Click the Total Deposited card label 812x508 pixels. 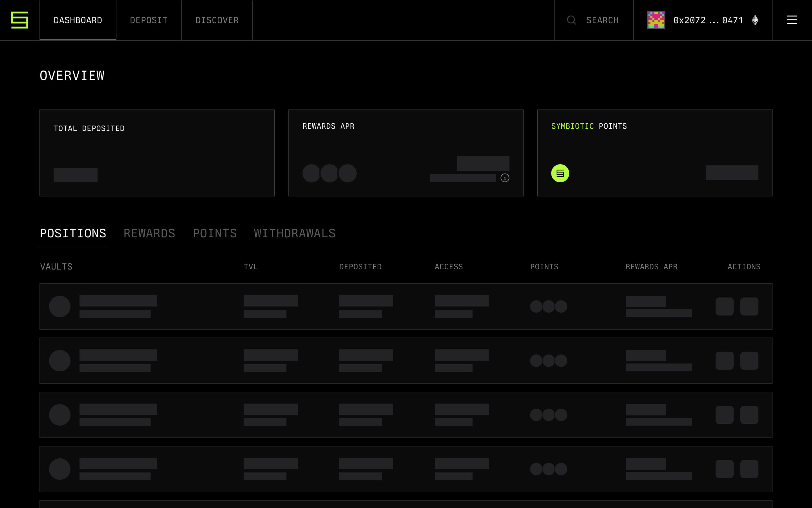(89, 128)
